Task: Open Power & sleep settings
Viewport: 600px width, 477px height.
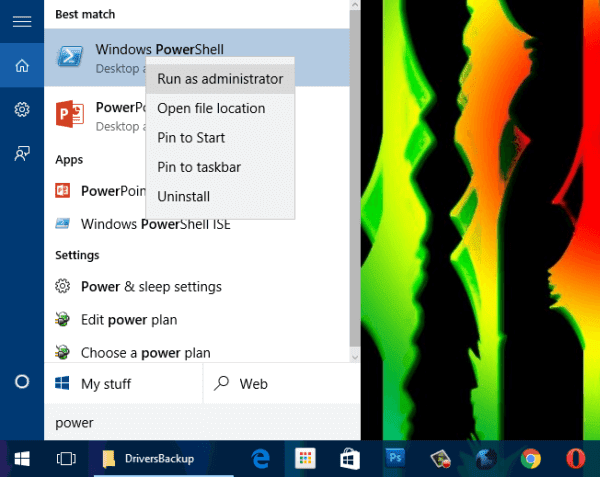Action: [197, 286]
